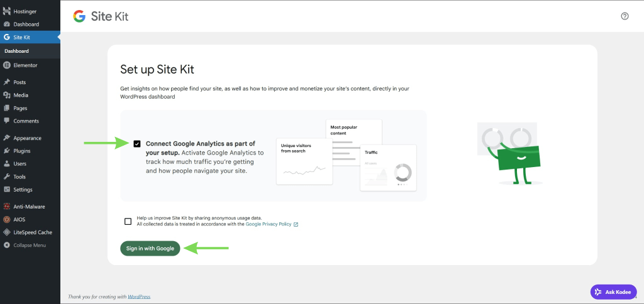The width and height of the screenshot is (644, 304).
Task: Click the Posts pushpin icon
Action: [x=6, y=82]
